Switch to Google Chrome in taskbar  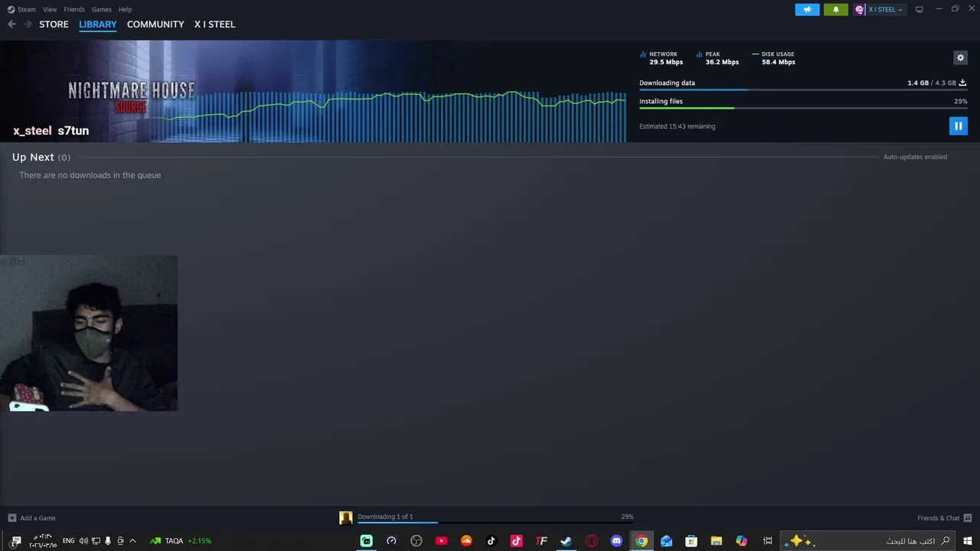click(642, 541)
